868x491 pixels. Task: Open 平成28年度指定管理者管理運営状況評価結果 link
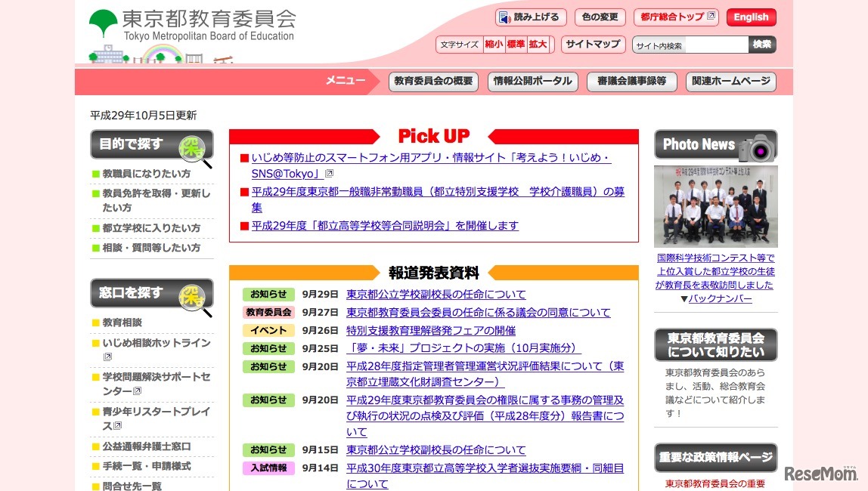tap(485, 374)
